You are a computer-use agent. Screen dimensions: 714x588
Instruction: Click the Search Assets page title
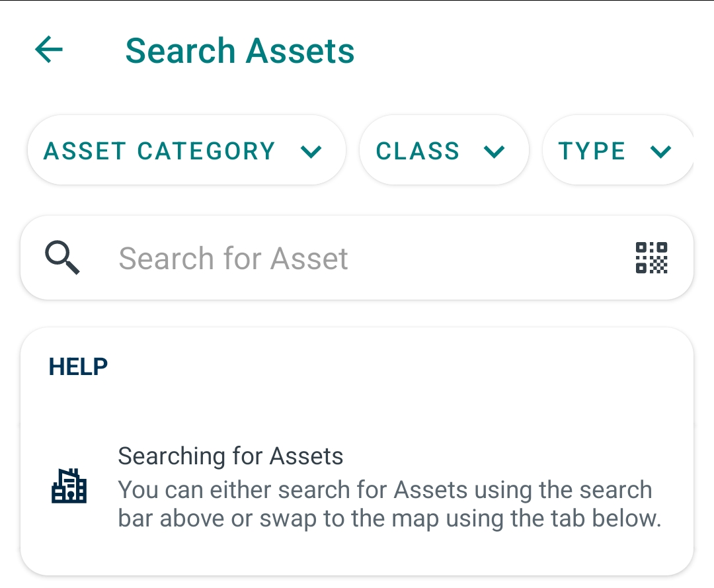point(239,50)
